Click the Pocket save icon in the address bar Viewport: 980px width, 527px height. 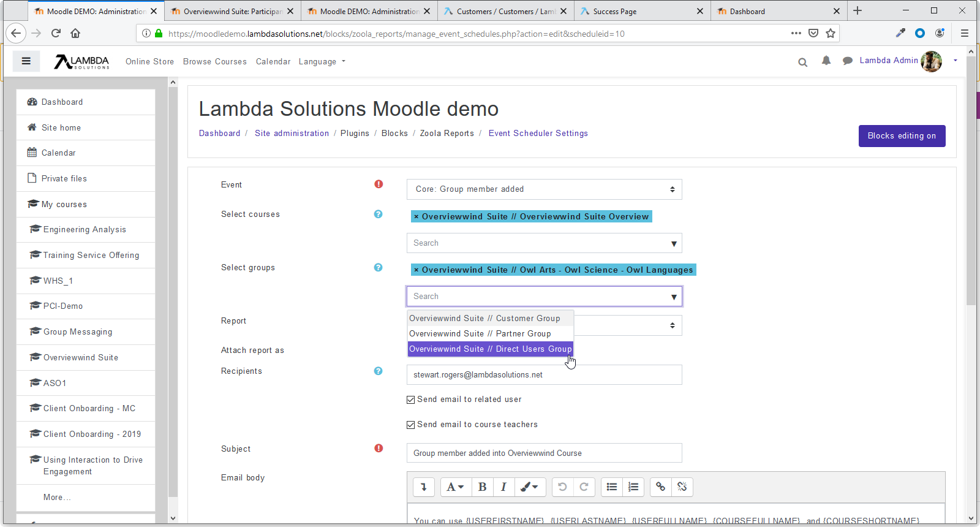[x=813, y=33]
